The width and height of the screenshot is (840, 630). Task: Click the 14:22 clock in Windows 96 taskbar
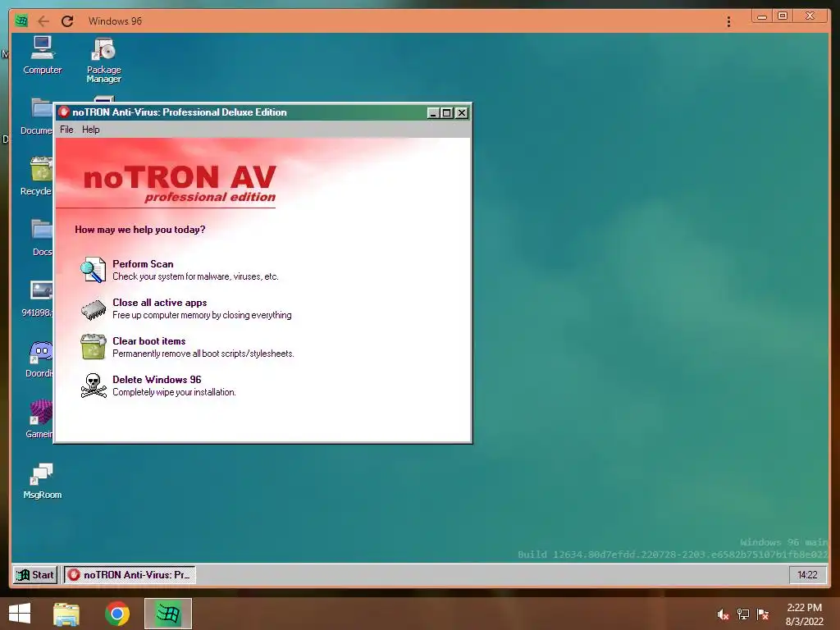(x=807, y=575)
